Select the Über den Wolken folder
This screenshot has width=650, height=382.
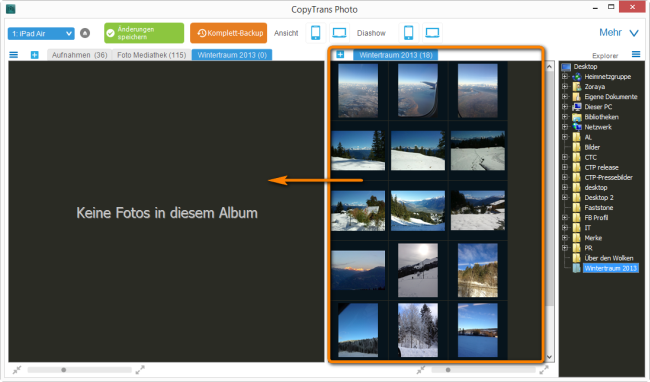(609, 258)
